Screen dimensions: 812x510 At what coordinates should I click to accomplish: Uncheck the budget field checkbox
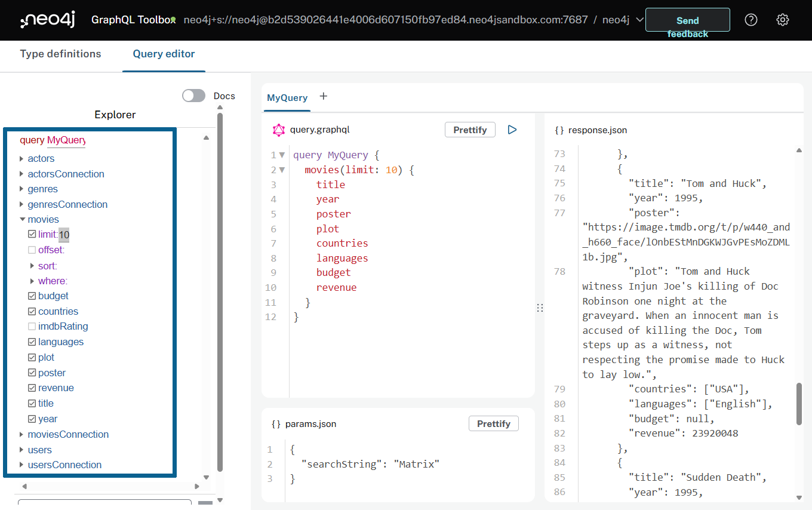[32, 296]
